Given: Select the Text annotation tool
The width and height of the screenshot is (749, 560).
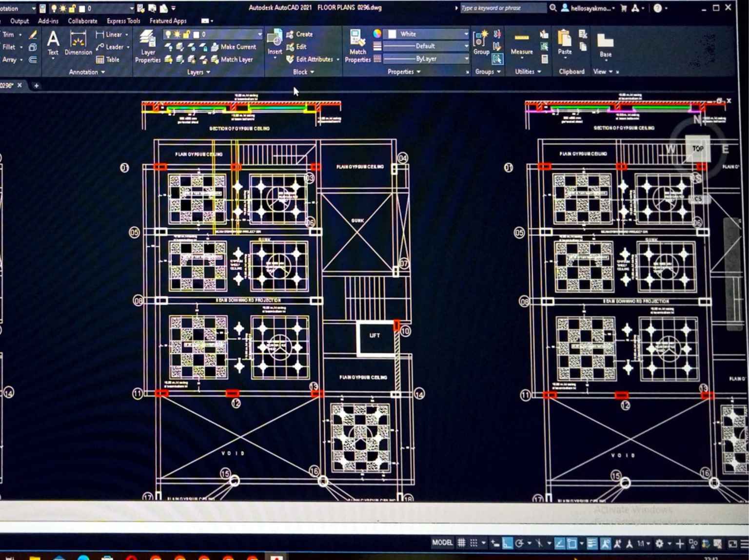Looking at the screenshot, I should point(53,43).
